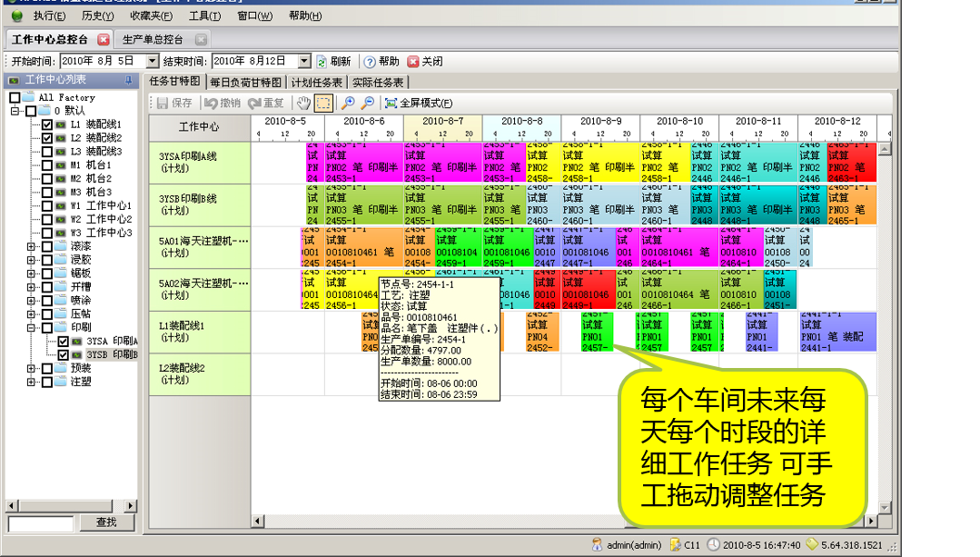Open the 工具 menu
980x557 pixels.
tap(203, 15)
